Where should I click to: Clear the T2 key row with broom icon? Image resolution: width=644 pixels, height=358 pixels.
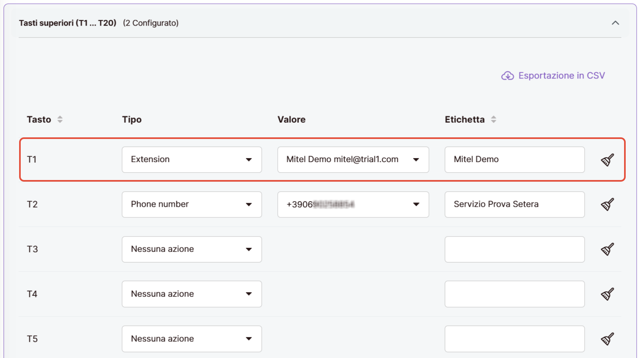(607, 204)
